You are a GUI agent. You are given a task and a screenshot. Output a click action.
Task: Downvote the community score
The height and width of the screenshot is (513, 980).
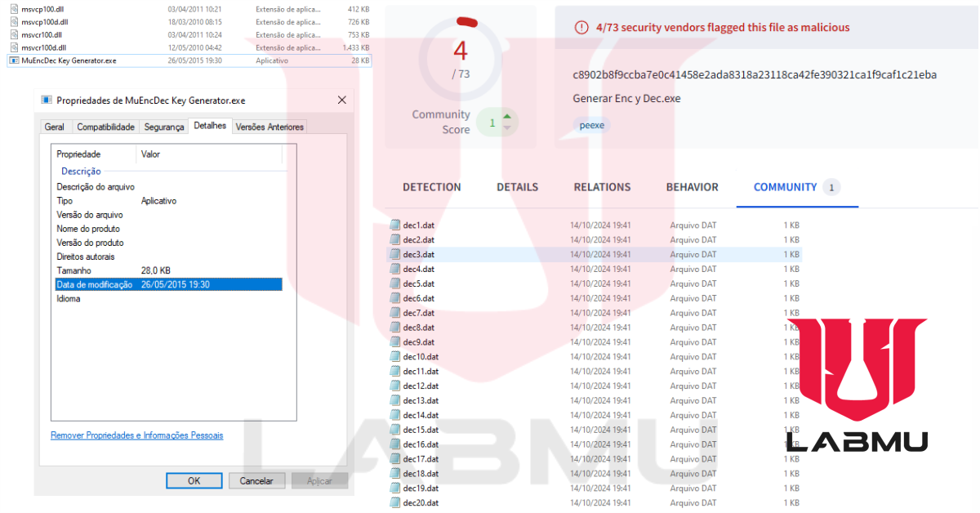pyautogui.click(x=507, y=128)
